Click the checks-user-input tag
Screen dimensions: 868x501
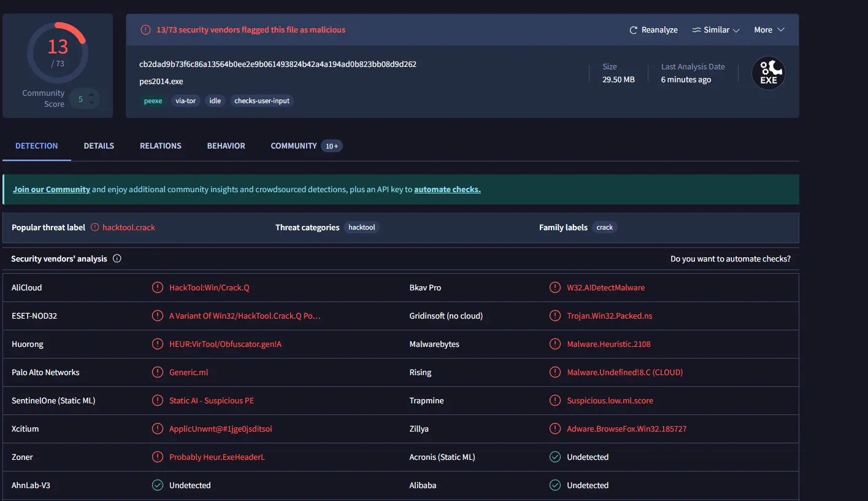coord(262,101)
